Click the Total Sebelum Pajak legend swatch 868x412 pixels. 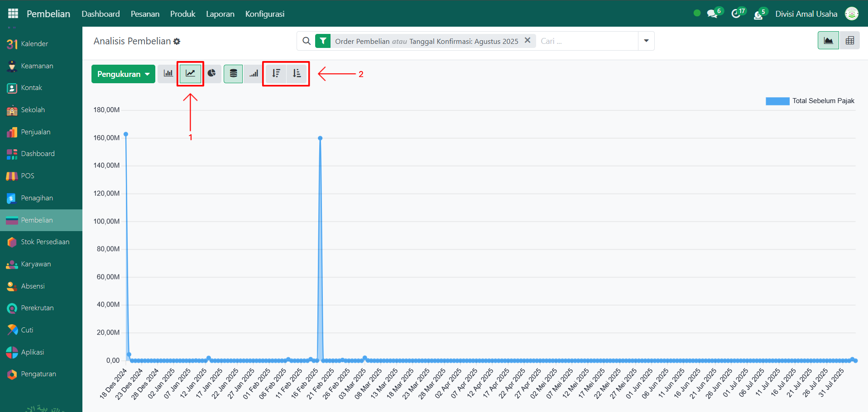pyautogui.click(x=777, y=101)
